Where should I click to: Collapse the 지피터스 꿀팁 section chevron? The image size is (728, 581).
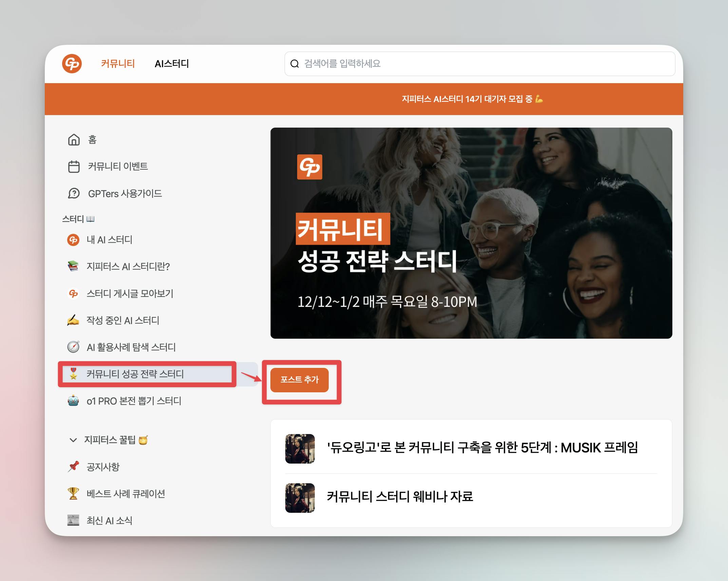[73, 440]
